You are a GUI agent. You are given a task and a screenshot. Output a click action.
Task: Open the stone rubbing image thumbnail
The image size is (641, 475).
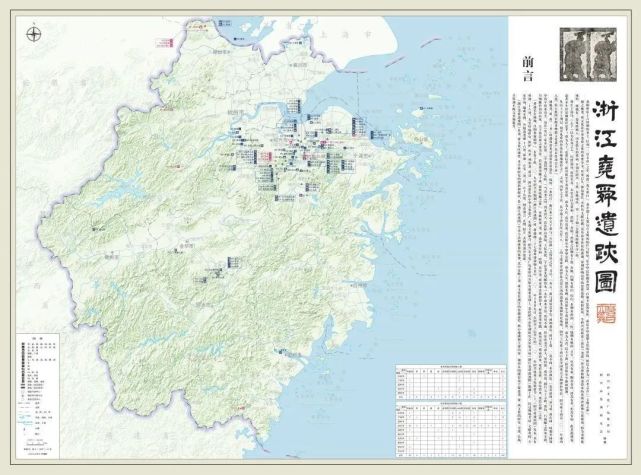pyautogui.click(x=588, y=54)
